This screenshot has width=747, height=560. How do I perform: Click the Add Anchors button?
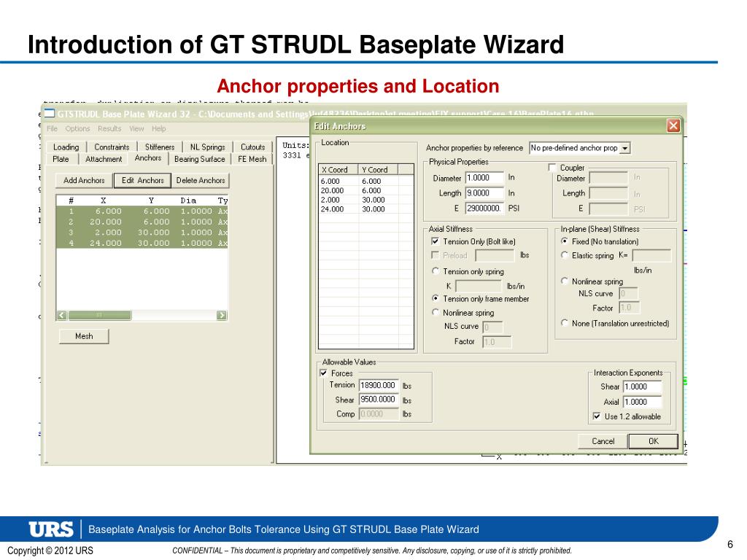84,181
